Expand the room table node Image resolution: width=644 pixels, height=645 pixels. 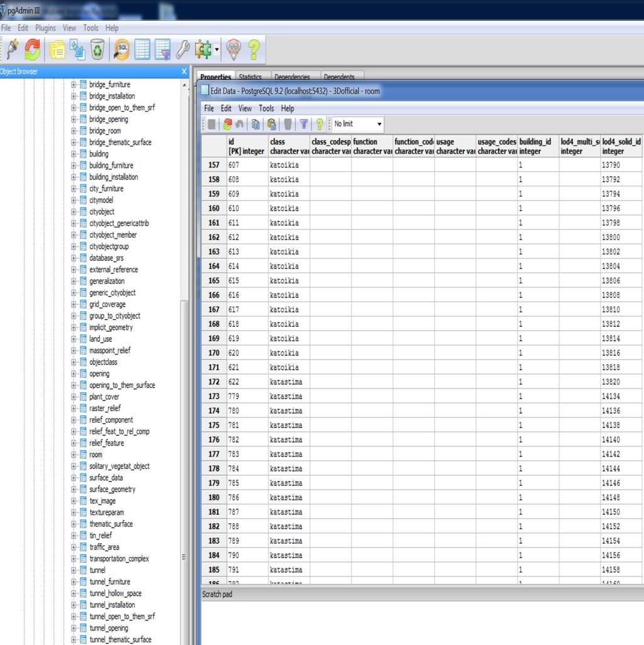pyautogui.click(x=73, y=455)
